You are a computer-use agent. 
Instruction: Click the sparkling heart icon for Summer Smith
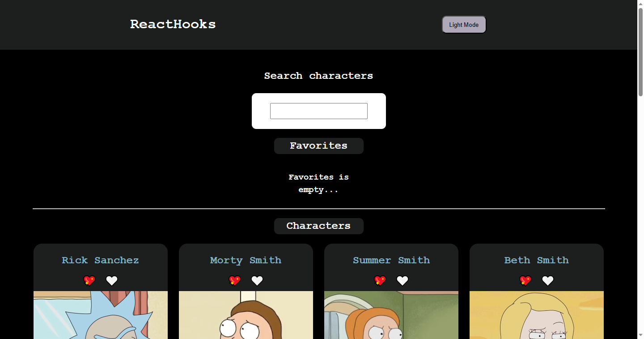coord(380,281)
